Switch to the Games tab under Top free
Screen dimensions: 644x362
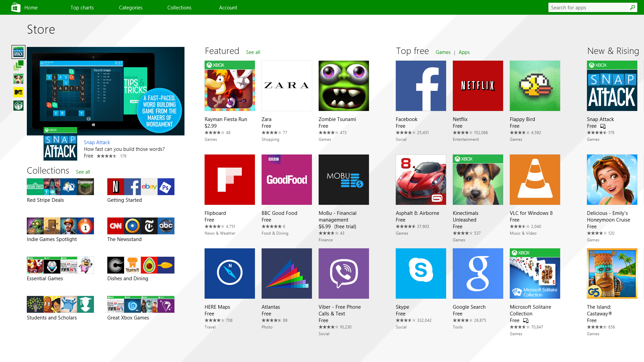[x=442, y=52]
